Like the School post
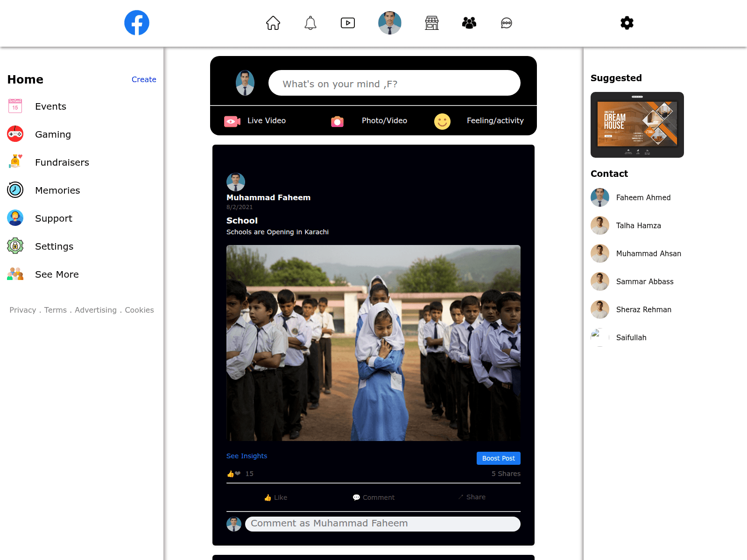 pos(275,497)
